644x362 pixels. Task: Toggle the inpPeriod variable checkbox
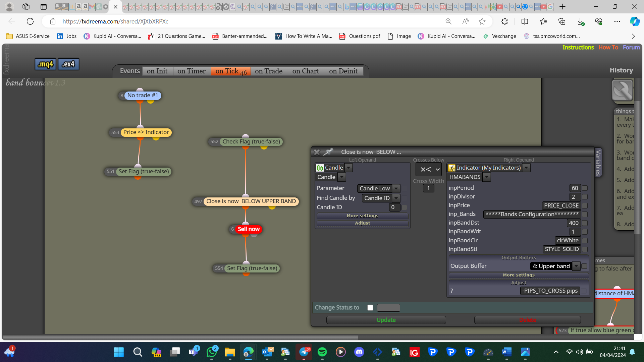(585, 188)
